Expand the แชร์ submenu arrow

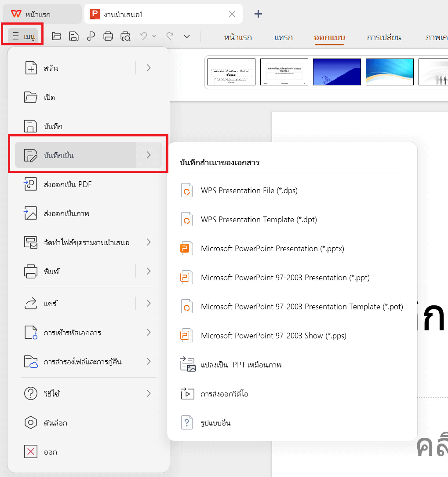click(149, 303)
